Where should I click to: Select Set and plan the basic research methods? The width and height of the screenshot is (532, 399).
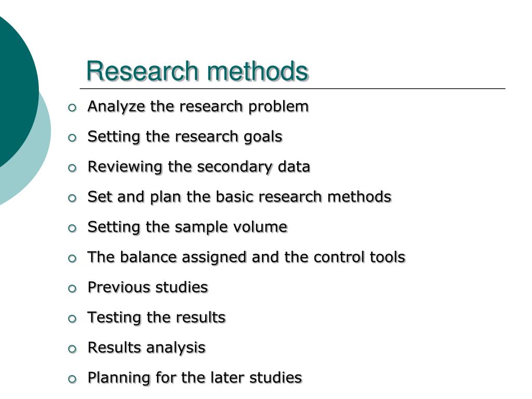(240, 197)
